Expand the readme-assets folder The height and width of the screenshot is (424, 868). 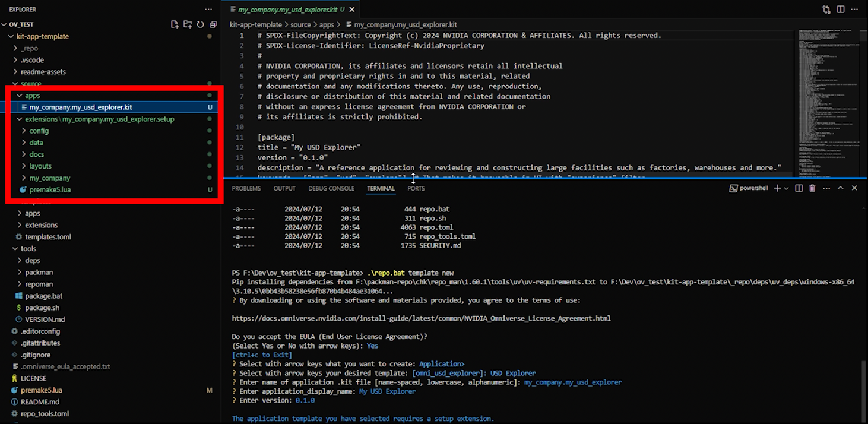(x=15, y=72)
